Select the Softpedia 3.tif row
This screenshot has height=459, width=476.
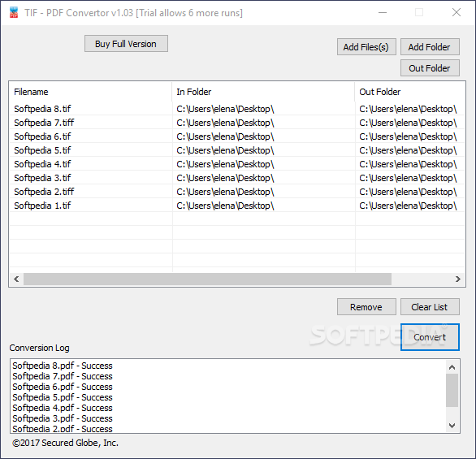coord(237,178)
